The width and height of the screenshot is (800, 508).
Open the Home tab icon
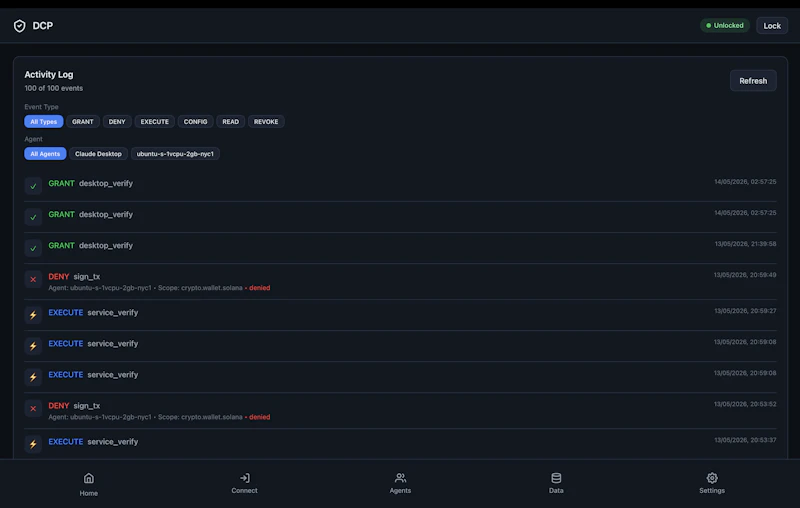click(x=89, y=478)
